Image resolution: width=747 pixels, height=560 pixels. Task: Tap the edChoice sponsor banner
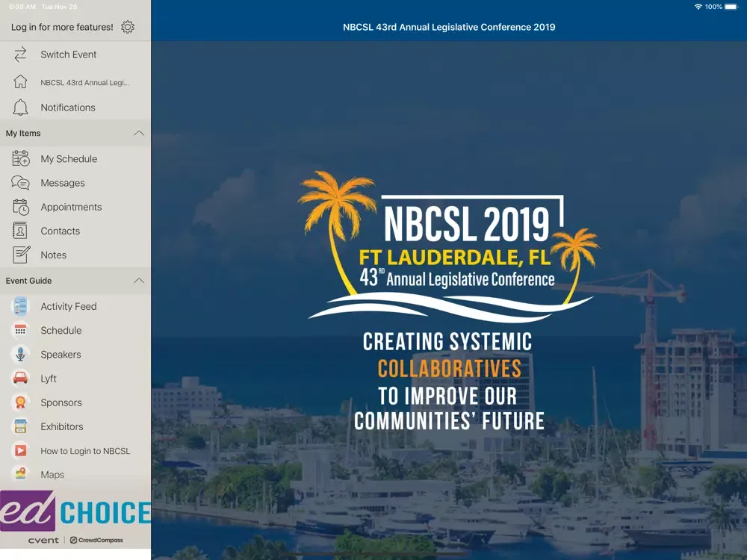point(75,511)
